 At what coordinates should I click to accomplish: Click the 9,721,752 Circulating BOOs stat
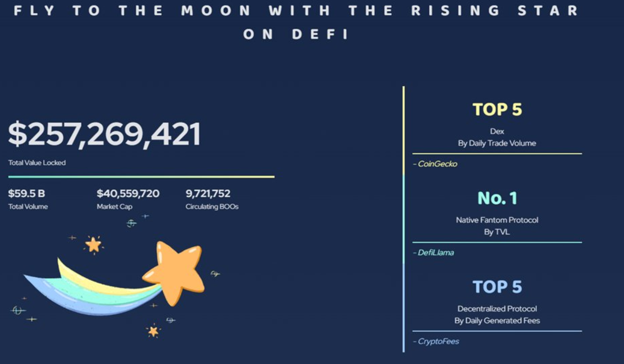(x=208, y=194)
